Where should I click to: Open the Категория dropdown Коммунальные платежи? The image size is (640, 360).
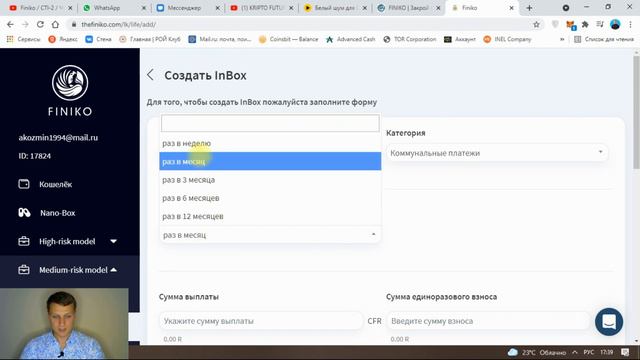coord(497,153)
